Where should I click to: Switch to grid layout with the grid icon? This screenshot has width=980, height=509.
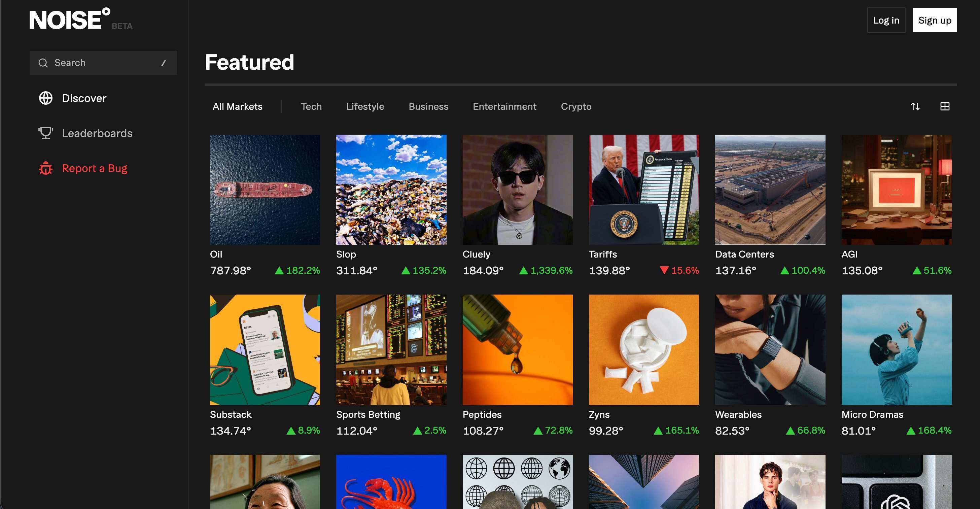tap(945, 106)
